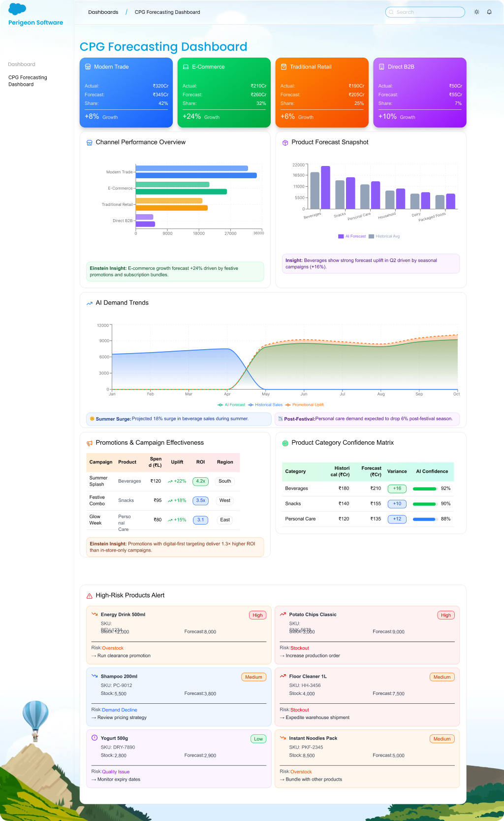Click the Promotions megaphone icon
Screen dimensions: 504x821
click(90, 443)
